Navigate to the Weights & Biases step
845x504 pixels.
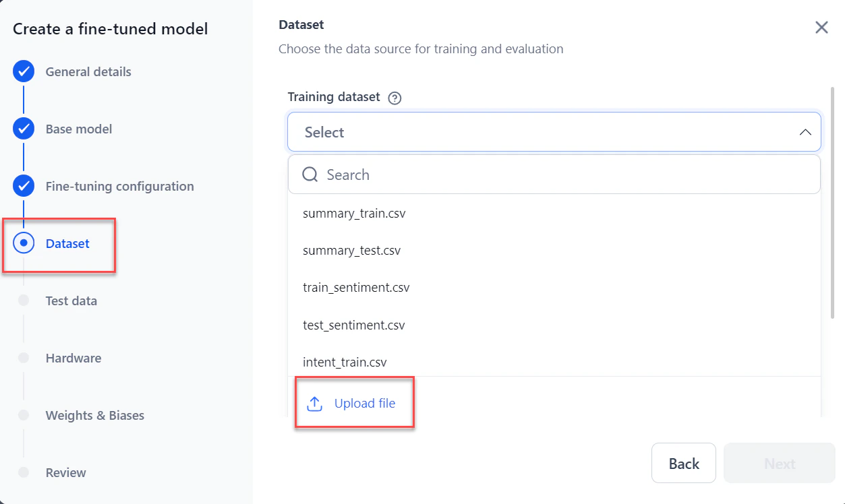click(x=94, y=415)
